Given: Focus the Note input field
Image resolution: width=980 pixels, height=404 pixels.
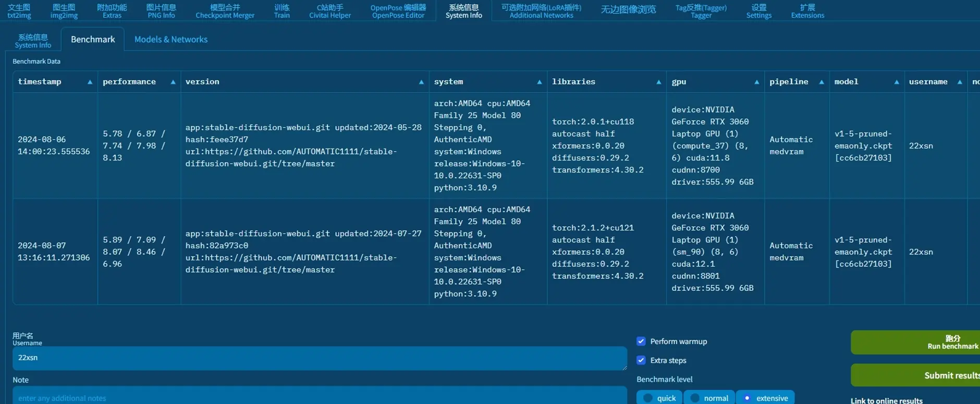Looking at the screenshot, I should (320, 396).
